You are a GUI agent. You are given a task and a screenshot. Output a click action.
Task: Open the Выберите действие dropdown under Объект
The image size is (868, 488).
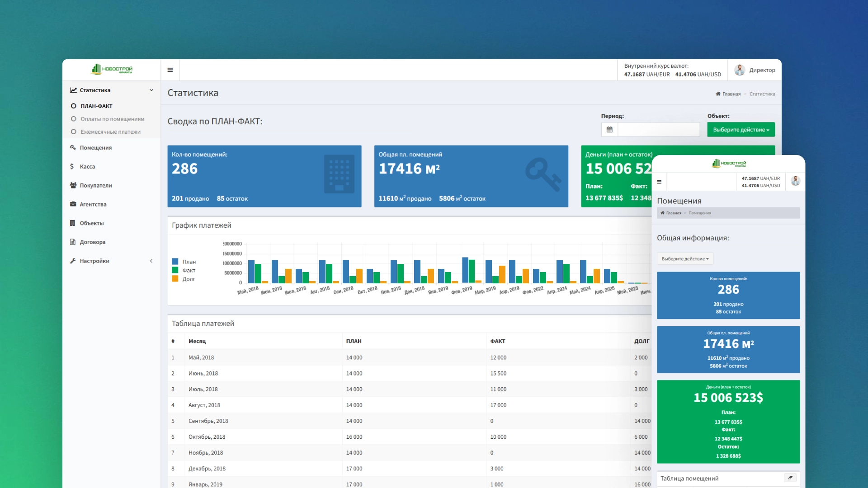click(741, 129)
